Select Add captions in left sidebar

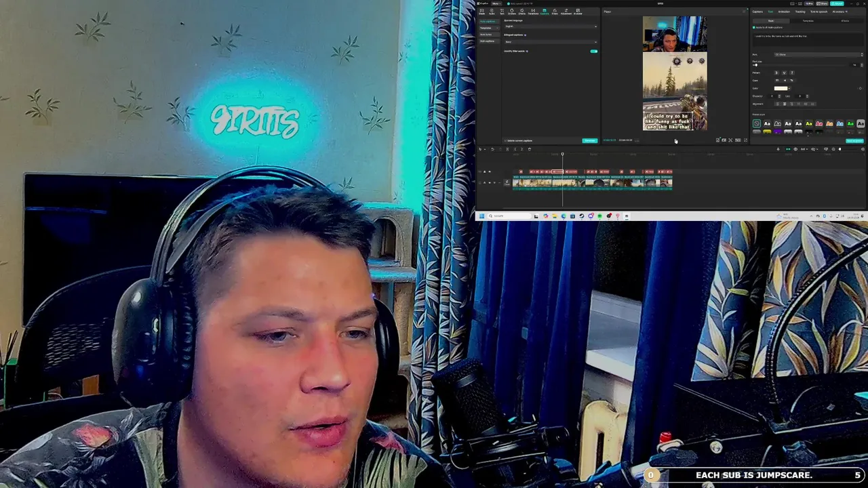click(489, 41)
